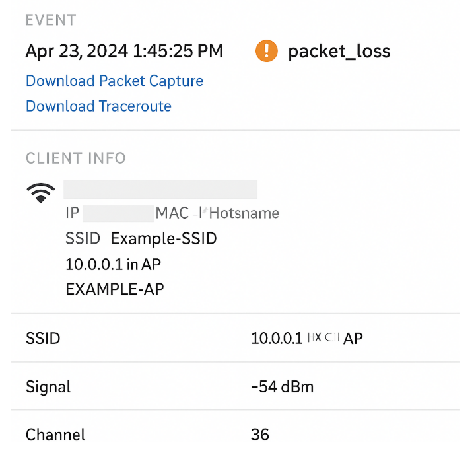The height and width of the screenshot is (455, 476).
Task: Click the EVENT section header
Action: coord(50,20)
